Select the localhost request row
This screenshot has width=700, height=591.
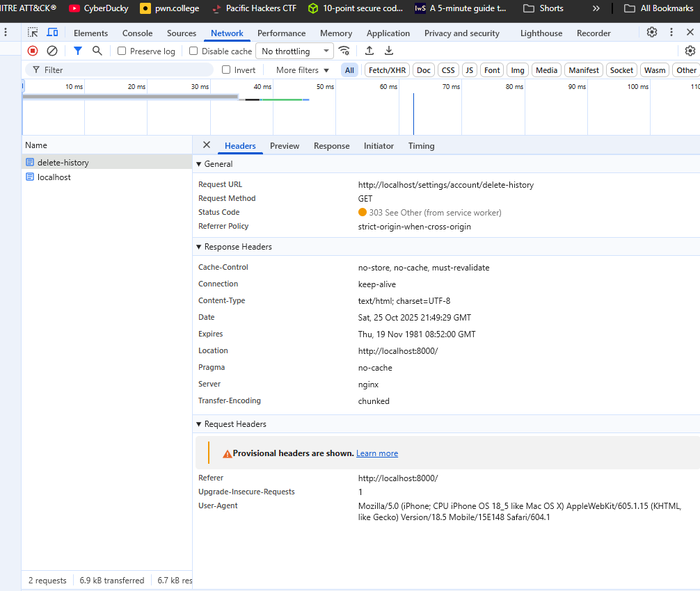(54, 177)
